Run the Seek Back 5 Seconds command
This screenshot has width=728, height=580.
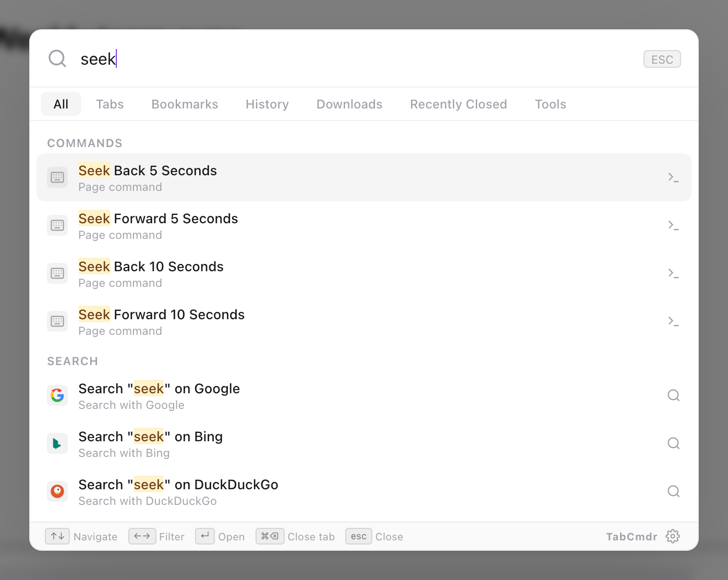(x=364, y=177)
